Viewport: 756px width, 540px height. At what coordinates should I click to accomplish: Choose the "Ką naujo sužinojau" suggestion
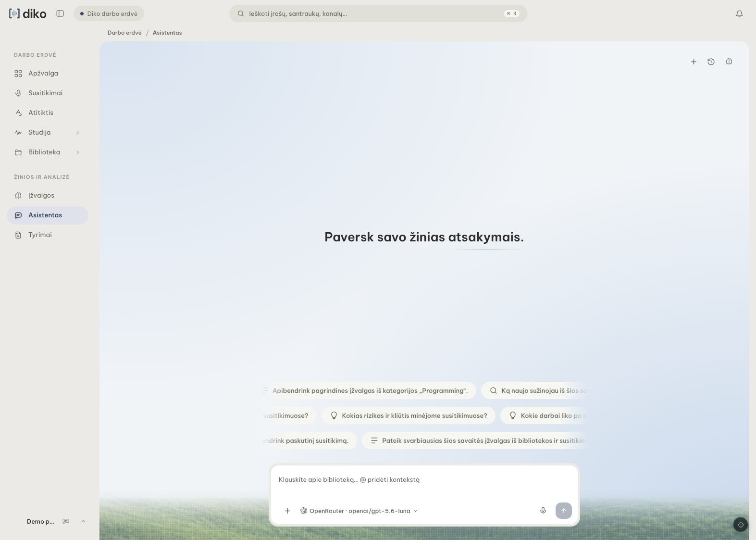[534, 390]
